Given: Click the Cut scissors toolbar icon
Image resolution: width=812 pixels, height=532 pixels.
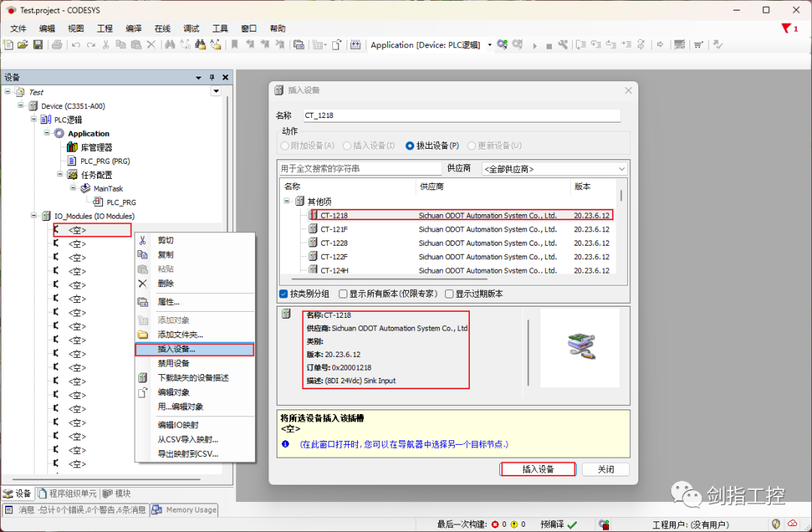Looking at the screenshot, I should (106, 44).
